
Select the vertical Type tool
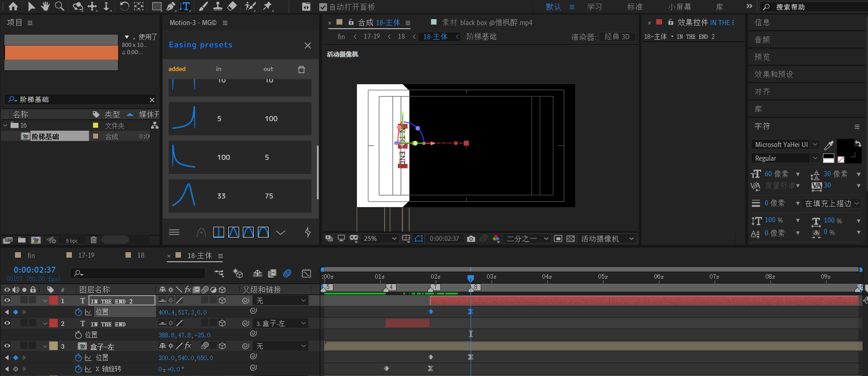(185, 6)
